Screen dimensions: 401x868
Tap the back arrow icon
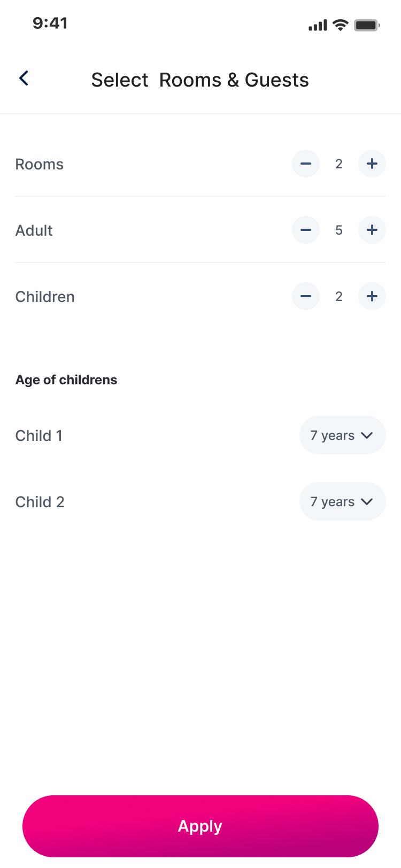(x=24, y=79)
